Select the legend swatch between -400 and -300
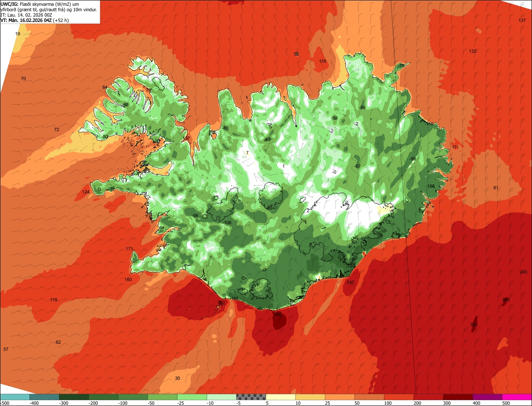The image size is (532, 406). pyautogui.click(x=44, y=397)
